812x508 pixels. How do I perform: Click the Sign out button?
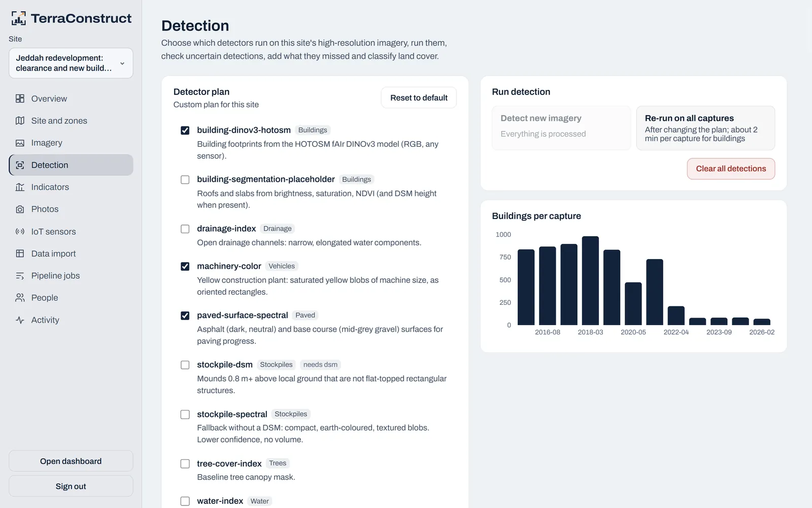tap(71, 486)
